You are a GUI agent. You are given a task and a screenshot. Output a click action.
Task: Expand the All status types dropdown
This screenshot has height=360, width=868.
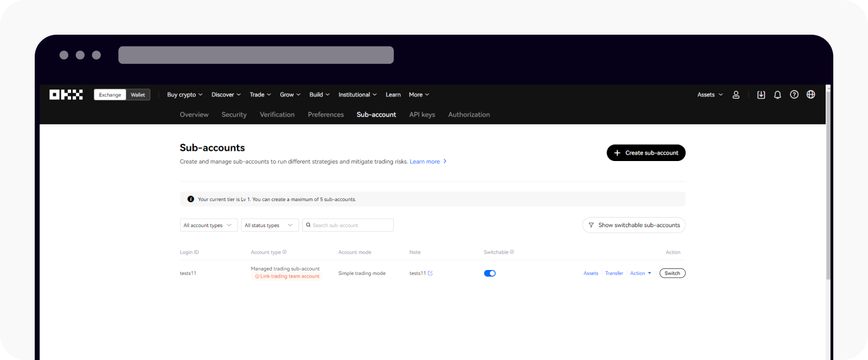pos(270,225)
